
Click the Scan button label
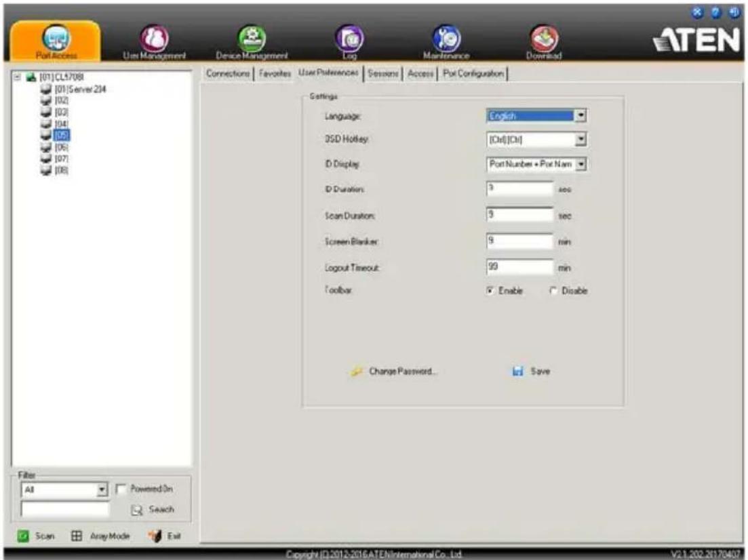click(x=44, y=536)
